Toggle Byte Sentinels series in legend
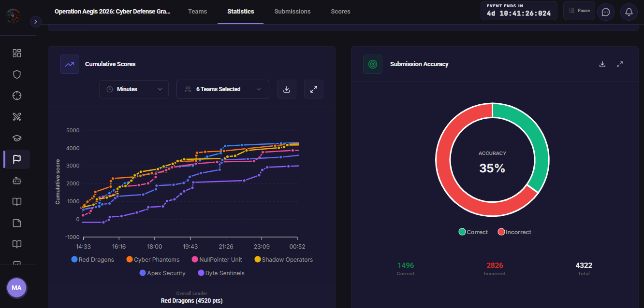The height and width of the screenshot is (308, 644). (221, 273)
